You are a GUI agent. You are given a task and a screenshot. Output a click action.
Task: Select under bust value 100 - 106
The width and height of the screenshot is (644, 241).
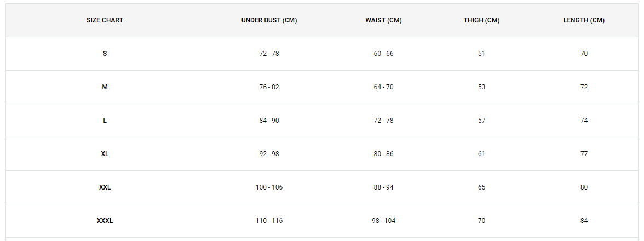coord(269,187)
